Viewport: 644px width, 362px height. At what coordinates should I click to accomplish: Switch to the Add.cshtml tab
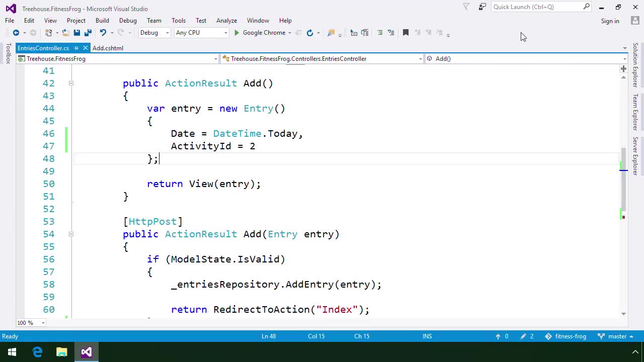(x=108, y=48)
